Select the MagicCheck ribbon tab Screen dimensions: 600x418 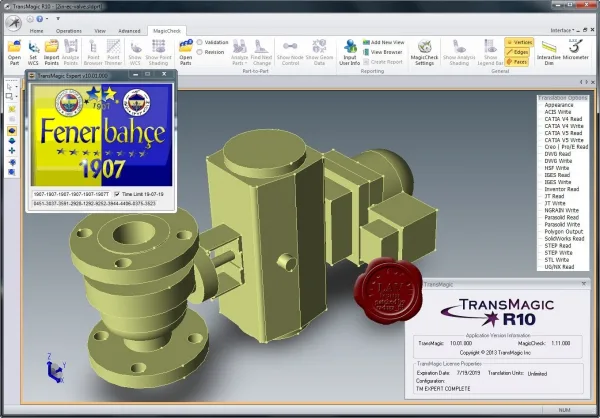(167, 31)
